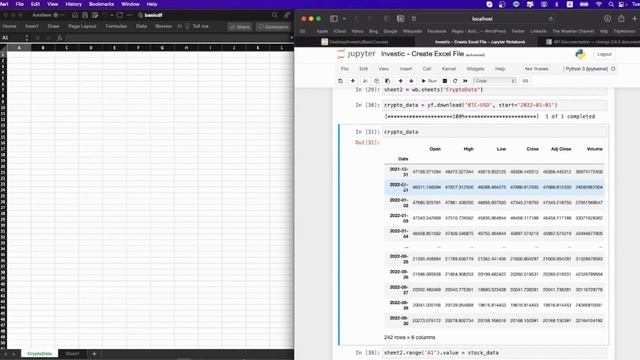Click the Excel Home icon in title bar

point(75,15)
